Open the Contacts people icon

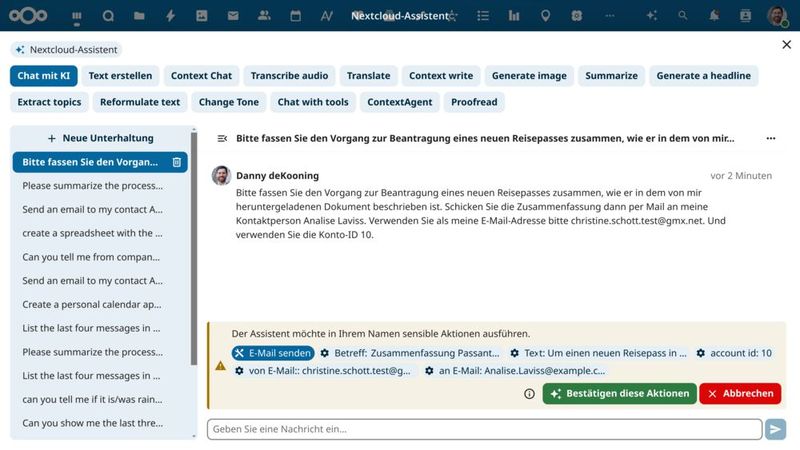point(264,16)
